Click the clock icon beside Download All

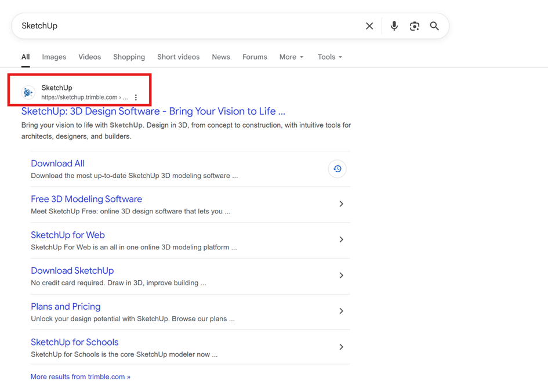[x=337, y=169]
